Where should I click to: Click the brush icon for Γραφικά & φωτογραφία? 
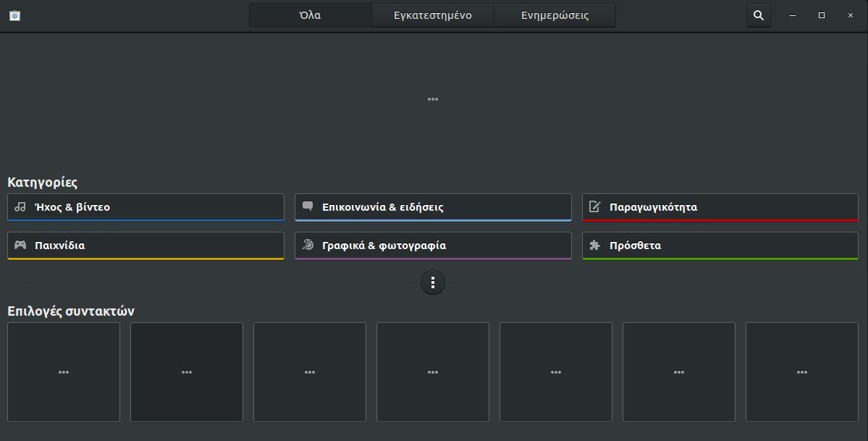(x=308, y=245)
